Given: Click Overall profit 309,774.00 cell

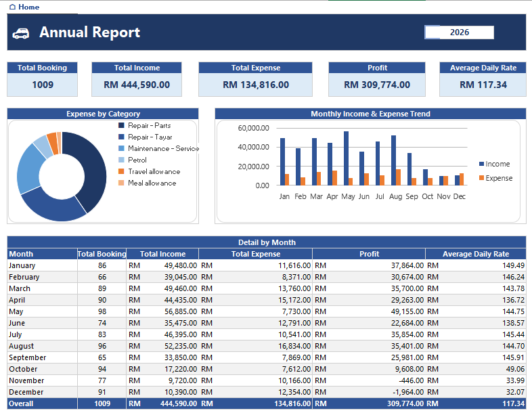Looking at the screenshot, I should click(369, 403).
